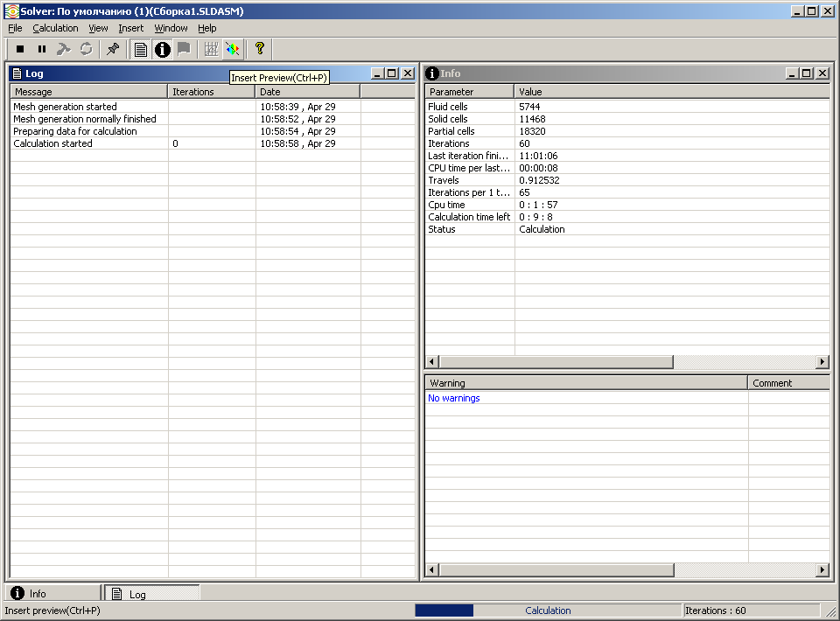Click the Comment column header
This screenshot has width=840, height=621.
pos(788,383)
